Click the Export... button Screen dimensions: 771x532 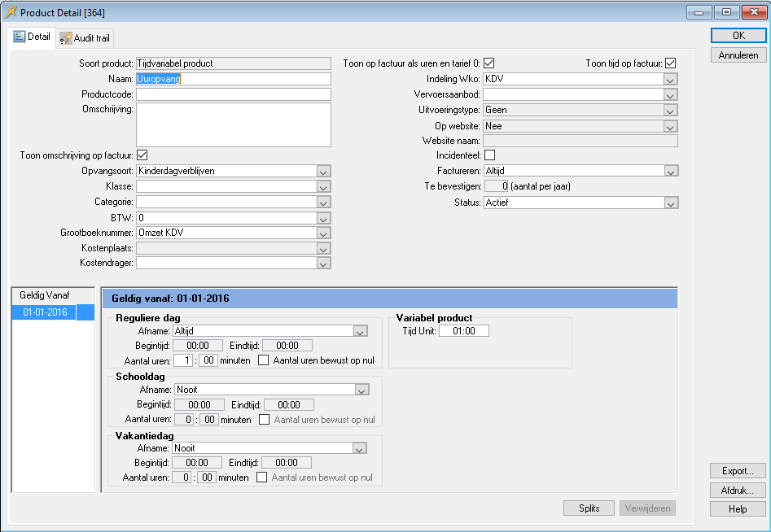tap(738, 471)
